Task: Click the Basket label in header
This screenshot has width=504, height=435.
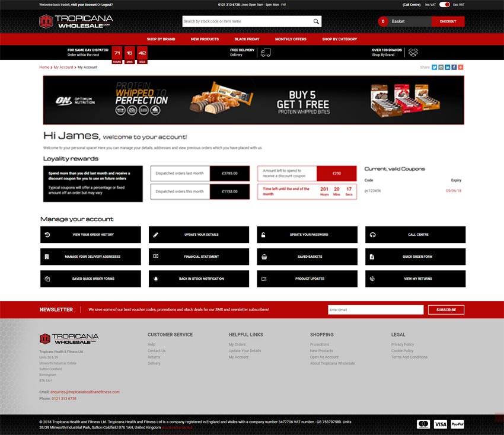Action: pyautogui.click(x=398, y=21)
